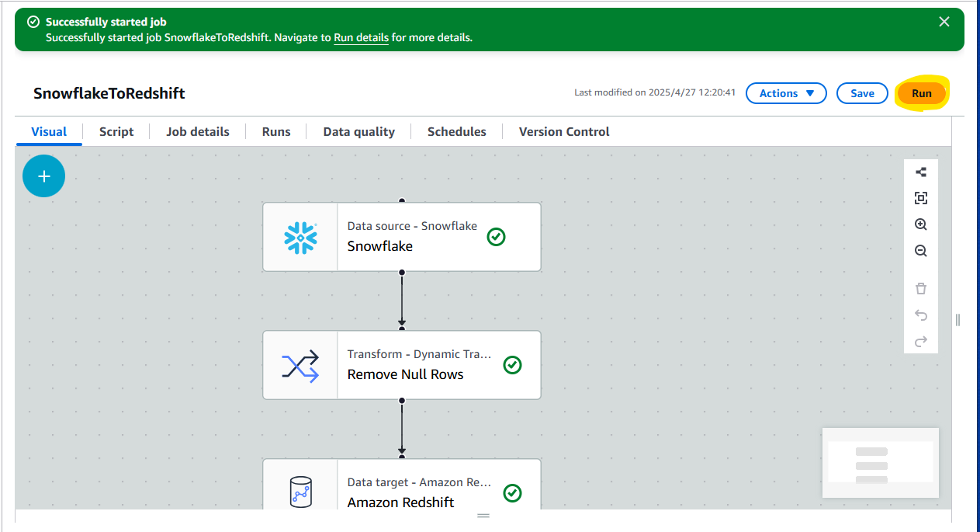
Task: Open the Runs tab
Action: [x=276, y=131]
